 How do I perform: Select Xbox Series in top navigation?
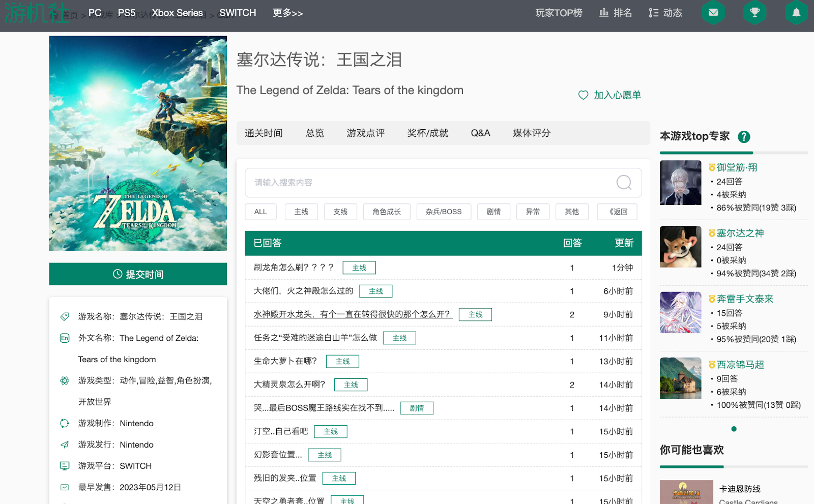coord(178,13)
